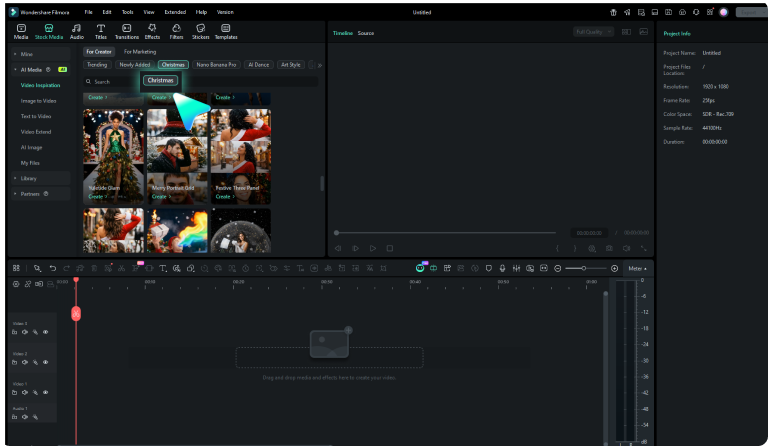Open the Export button dropdown arrow

[x=765, y=12]
